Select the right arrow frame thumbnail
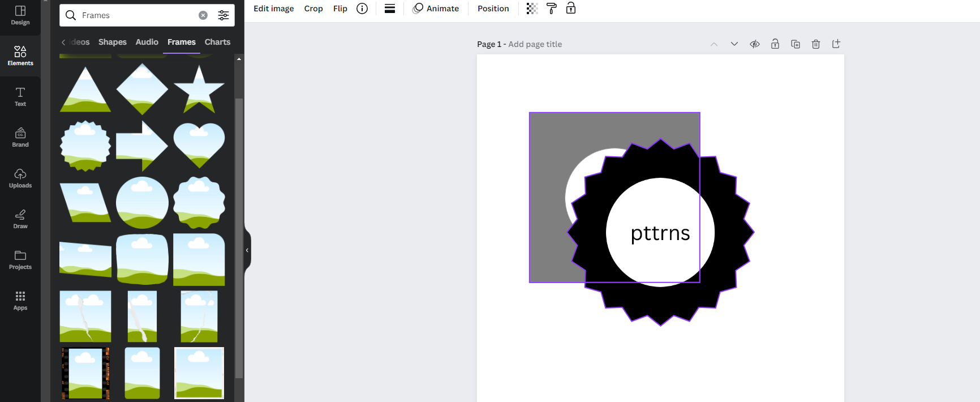This screenshot has width=980, height=402. click(x=142, y=146)
